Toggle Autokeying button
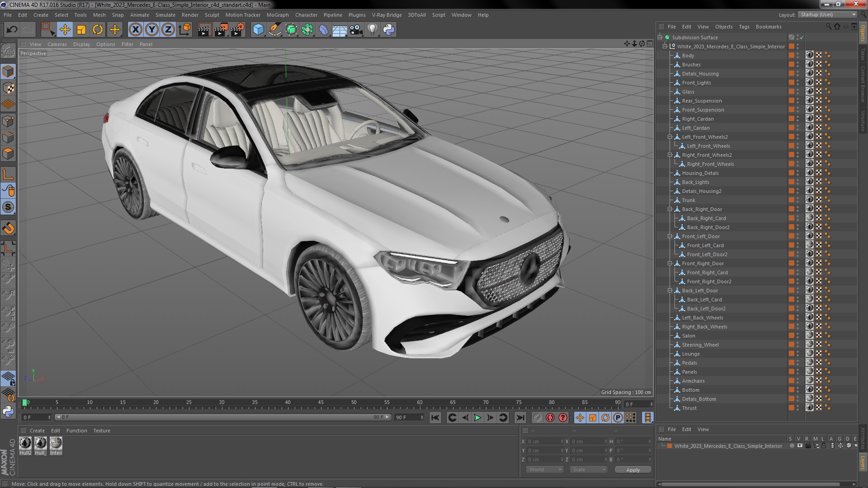The height and width of the screenshot is (488, 868). pyautogui.click(x=550, y=418)
